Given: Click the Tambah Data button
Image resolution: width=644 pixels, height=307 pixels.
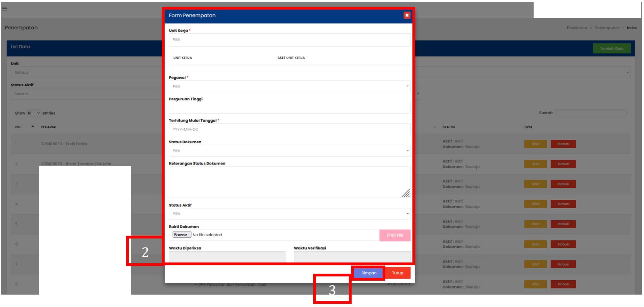Looking at the screenshot, I should 611,48.
